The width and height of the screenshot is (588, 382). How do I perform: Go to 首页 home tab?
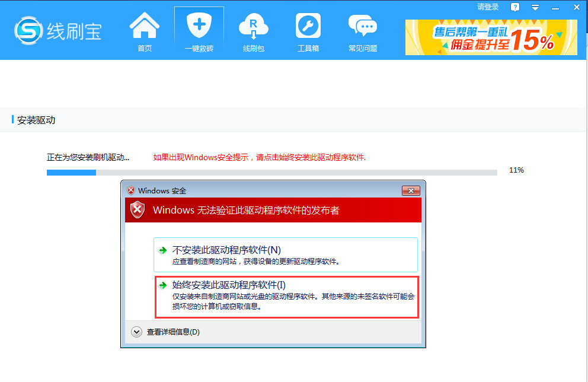tap(145, 32)
